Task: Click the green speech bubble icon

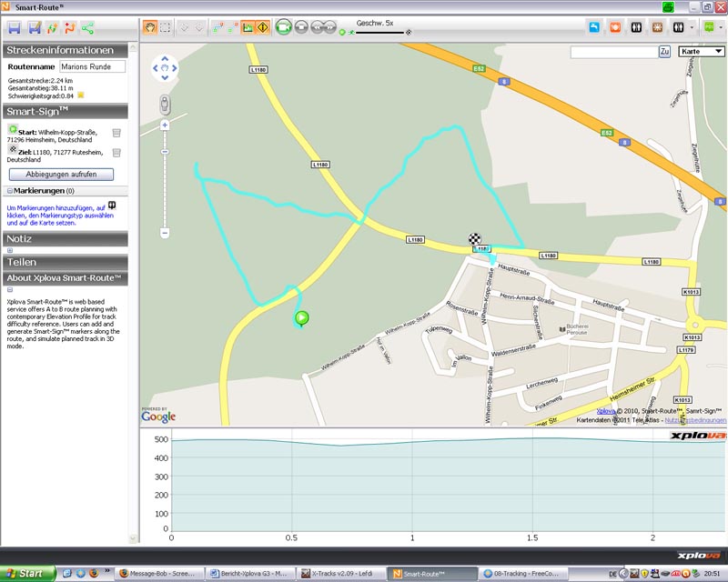Action: 709,27
